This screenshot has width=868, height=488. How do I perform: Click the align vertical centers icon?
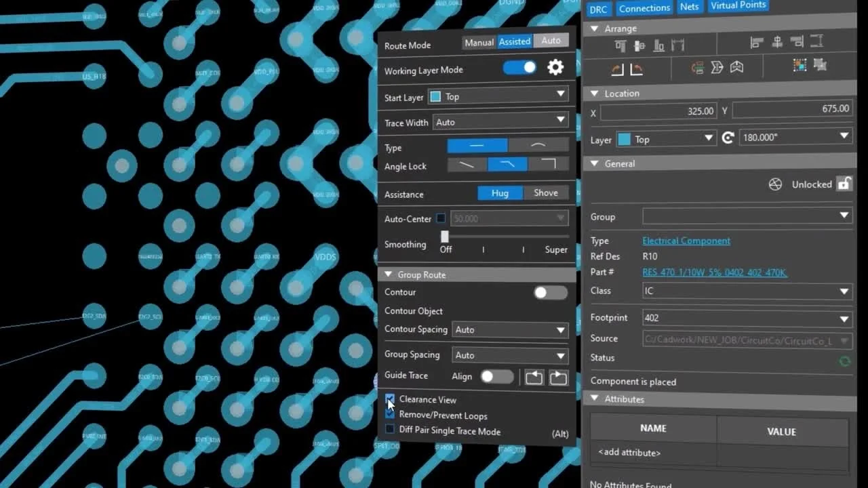point(639,45)
